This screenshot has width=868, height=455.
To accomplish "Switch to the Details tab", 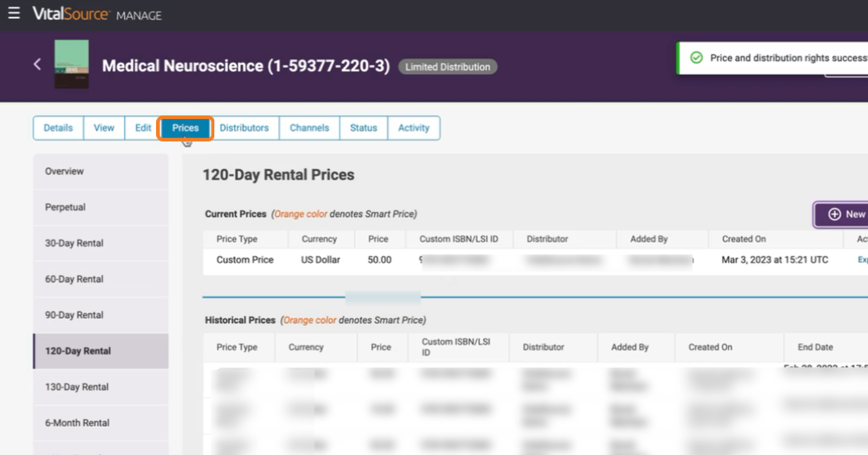I will (x=58, y=128).
